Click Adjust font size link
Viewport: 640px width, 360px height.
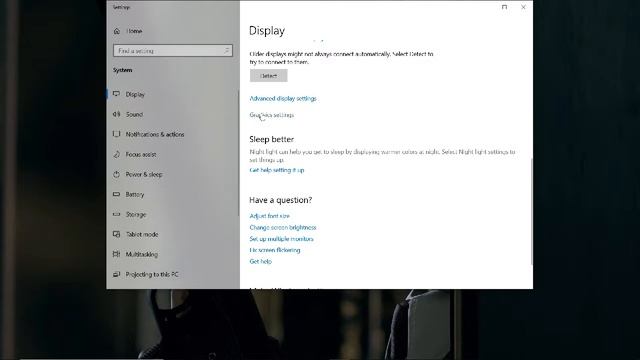pos(269,216)
